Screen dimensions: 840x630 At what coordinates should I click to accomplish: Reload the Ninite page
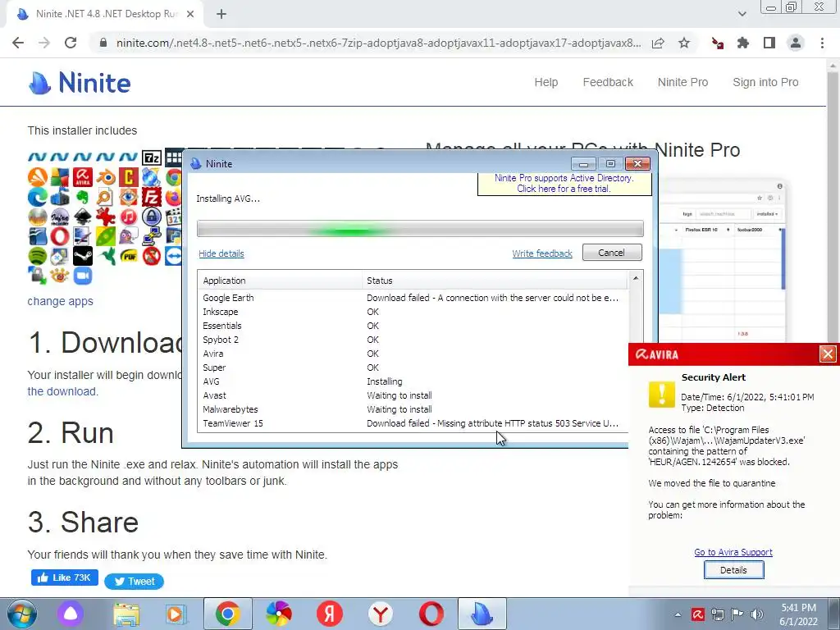[71, 43]
